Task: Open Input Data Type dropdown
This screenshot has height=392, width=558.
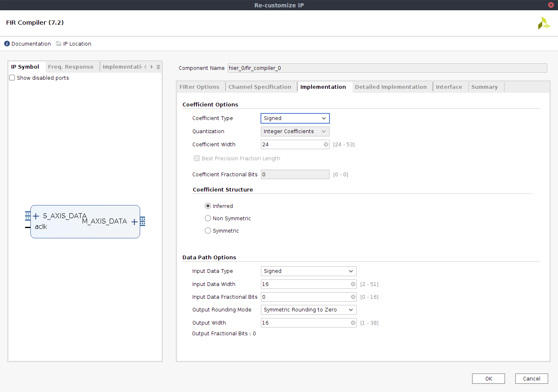Action: point(309,271)
